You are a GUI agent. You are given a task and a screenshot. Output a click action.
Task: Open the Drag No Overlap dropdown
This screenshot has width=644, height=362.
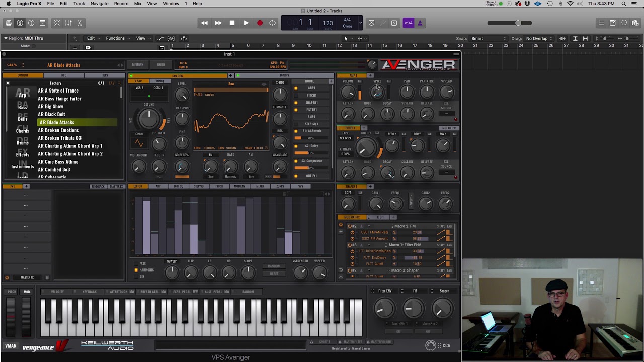coord(539,39)
